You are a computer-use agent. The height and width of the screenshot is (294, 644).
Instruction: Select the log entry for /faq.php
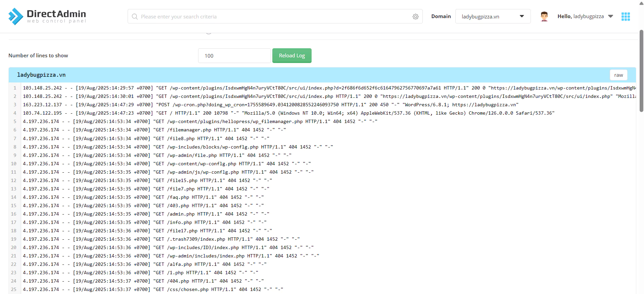[143, 197]
